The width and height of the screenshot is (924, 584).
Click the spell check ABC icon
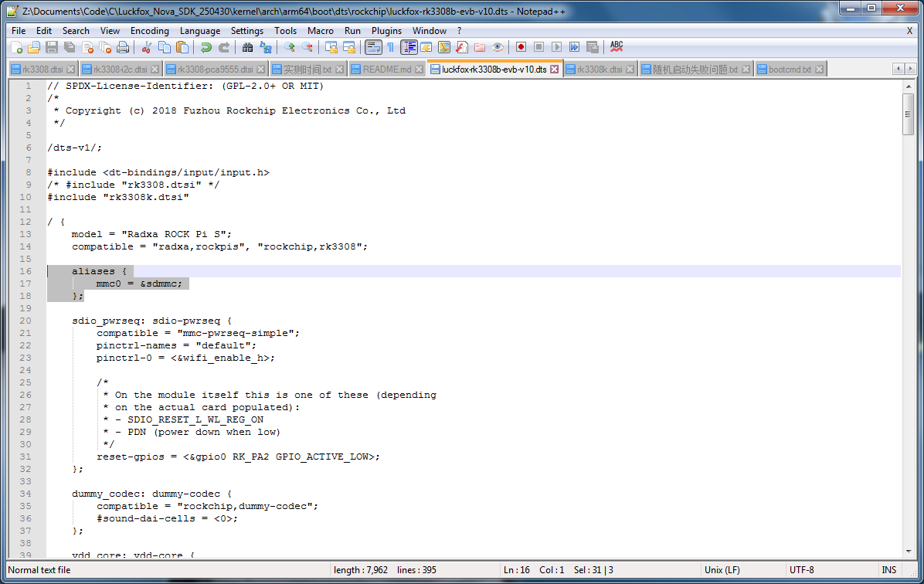click(617, 47)
